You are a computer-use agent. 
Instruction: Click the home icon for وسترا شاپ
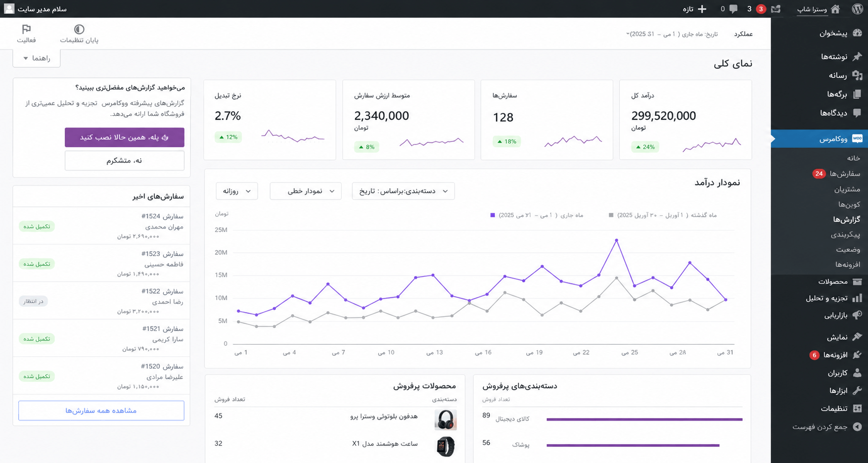(x=836, y=9)
